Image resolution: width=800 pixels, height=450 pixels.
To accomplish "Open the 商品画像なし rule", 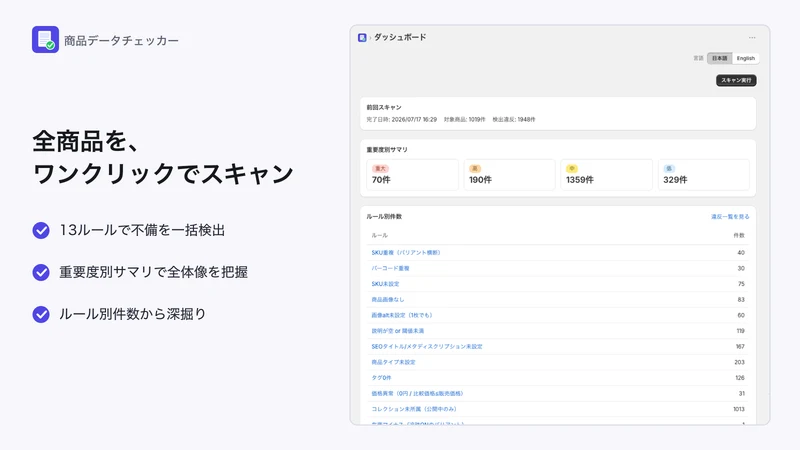I will 388,299.
